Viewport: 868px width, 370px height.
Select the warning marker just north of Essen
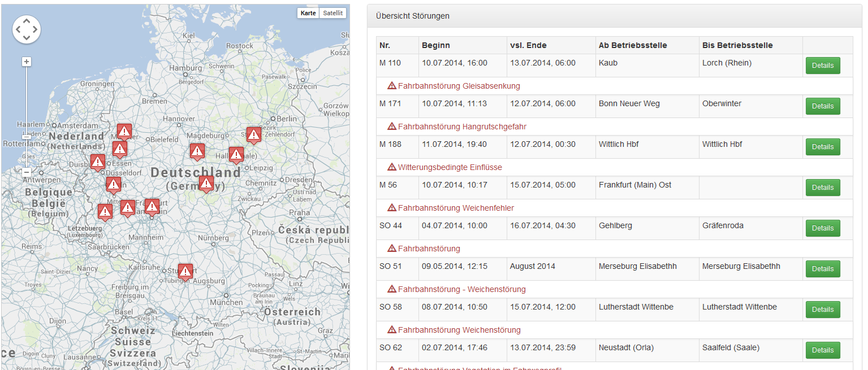click(119, 149)
